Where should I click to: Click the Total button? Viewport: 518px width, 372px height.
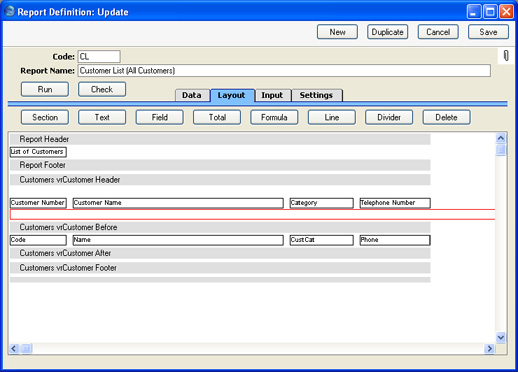pyautogui.click(x=217, y=117)
